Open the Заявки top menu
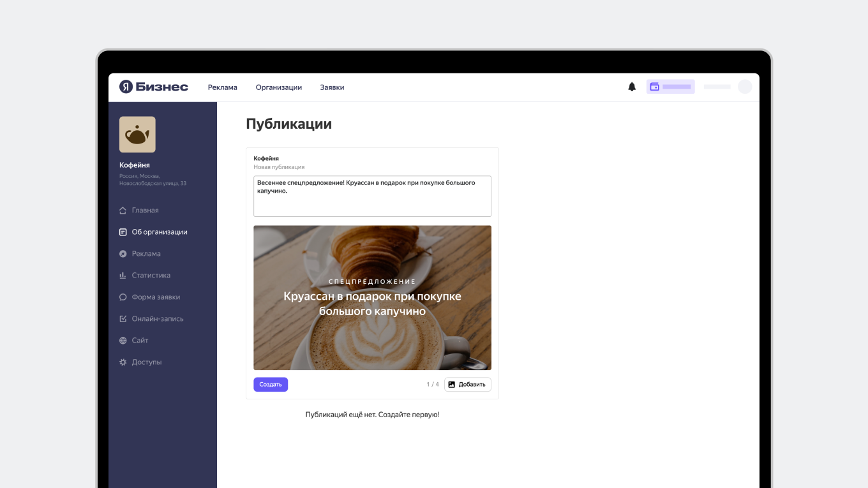This screenshot has width=868, height=488. [x=332, y=87]
